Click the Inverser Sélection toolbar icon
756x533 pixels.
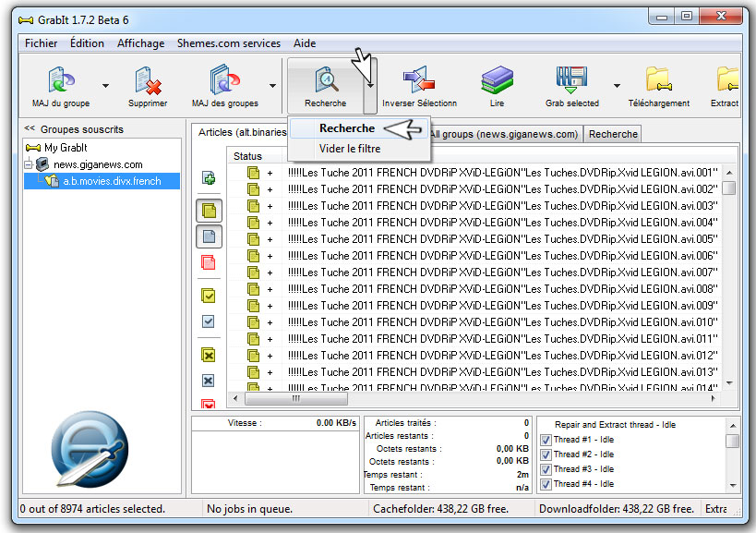point(419,80)
